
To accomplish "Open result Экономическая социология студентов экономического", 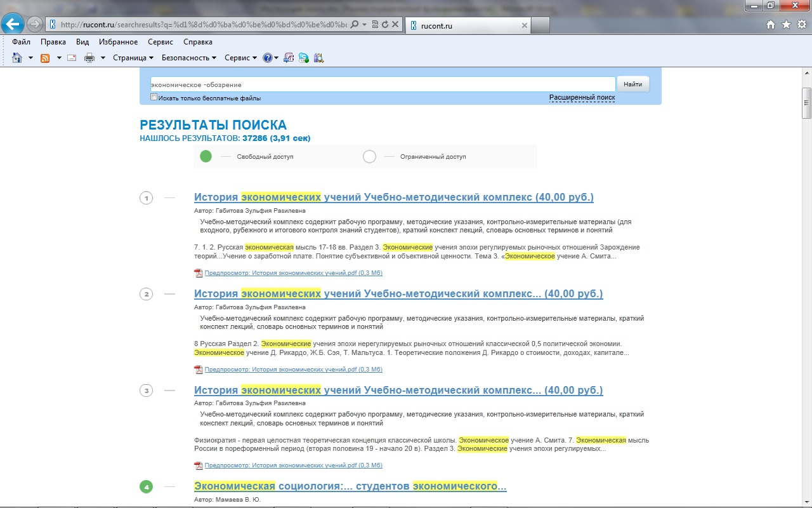I will click(350, 486).
